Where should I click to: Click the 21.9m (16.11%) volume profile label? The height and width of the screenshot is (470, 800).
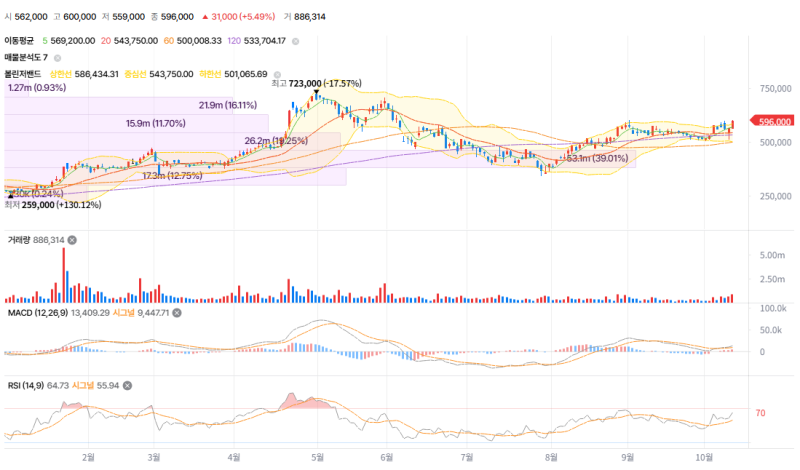click(x=228, y=105)
